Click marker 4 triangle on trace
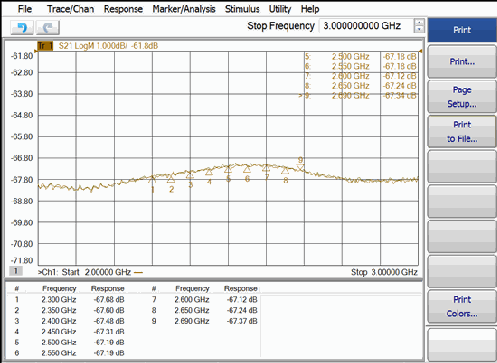Image resolution: width=497 pixels, height=363 pixels. (209, 172)
